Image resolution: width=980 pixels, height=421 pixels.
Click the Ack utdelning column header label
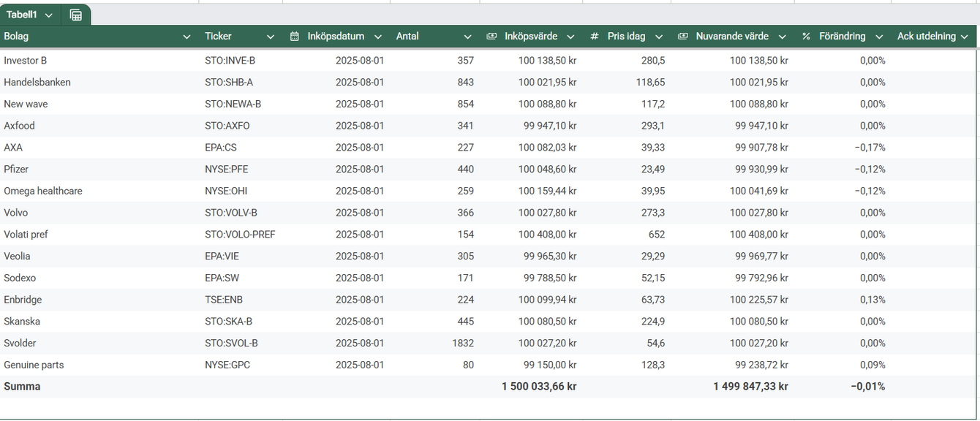(927, 37)
